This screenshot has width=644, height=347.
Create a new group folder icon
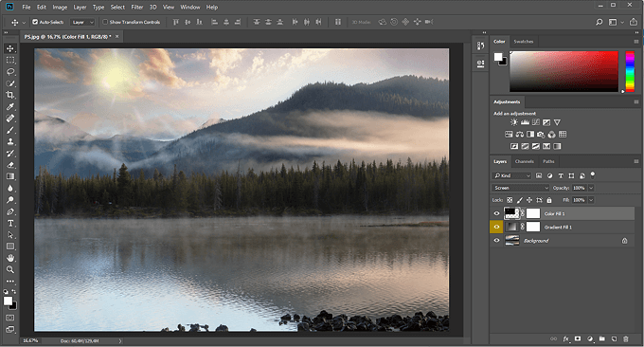(601, 338)
